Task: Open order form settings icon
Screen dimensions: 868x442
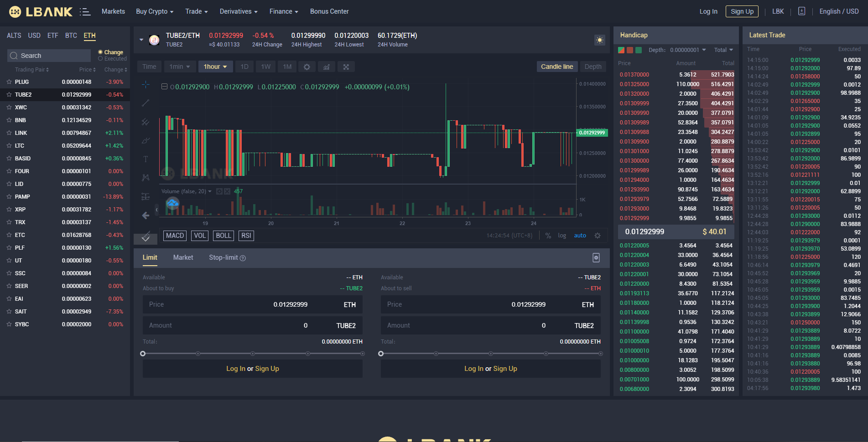Action: tap(596, 258)
